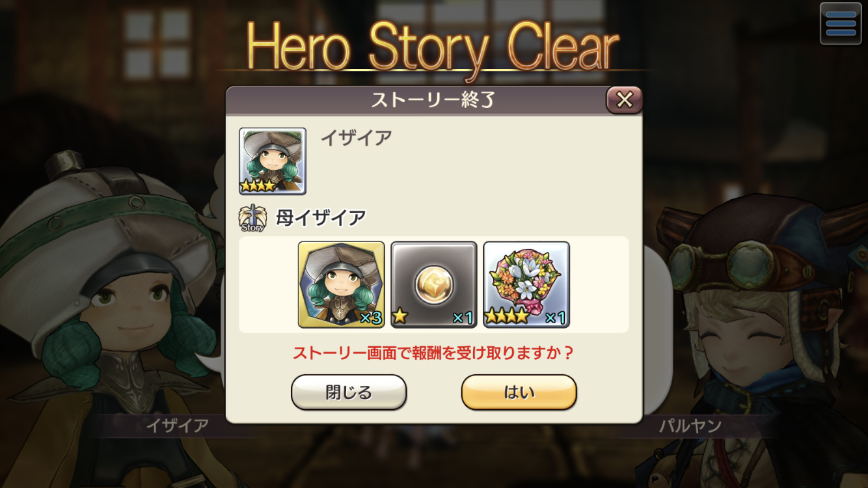Open the hamburger menu icon
868x488 pixels.
(841, 24)
